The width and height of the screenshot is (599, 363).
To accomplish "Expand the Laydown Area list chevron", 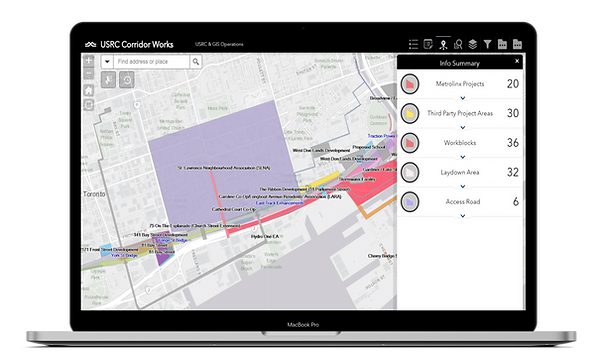I will tap(463, 186).
